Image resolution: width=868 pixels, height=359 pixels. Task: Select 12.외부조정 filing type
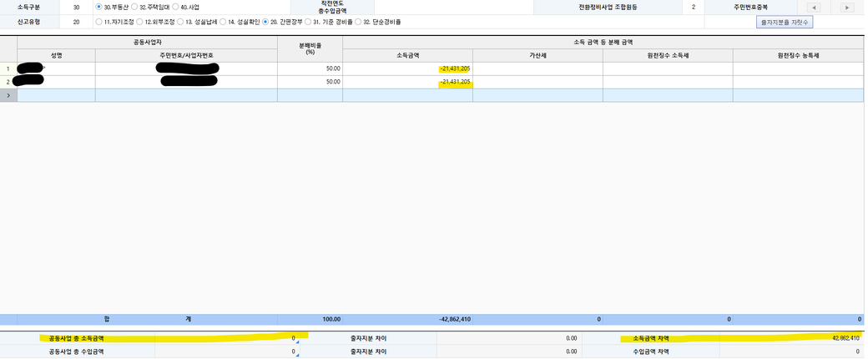pos(139,22)
